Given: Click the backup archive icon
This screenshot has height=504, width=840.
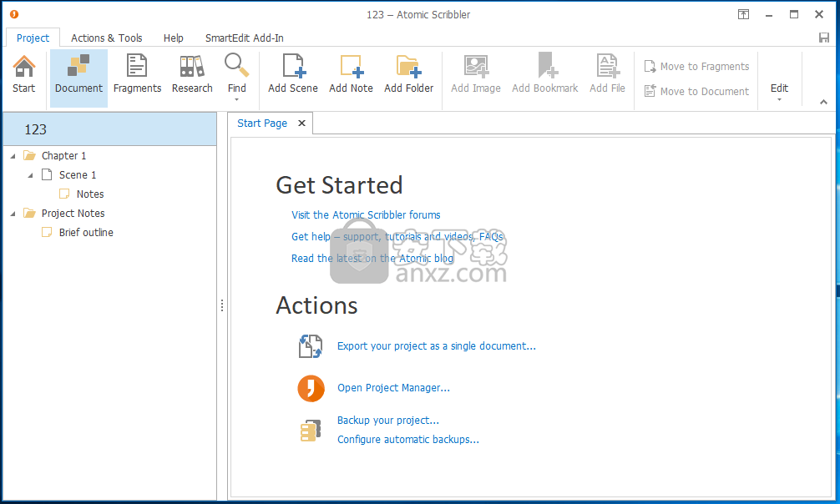Looking at the screenshot, I should coord(311,431).
